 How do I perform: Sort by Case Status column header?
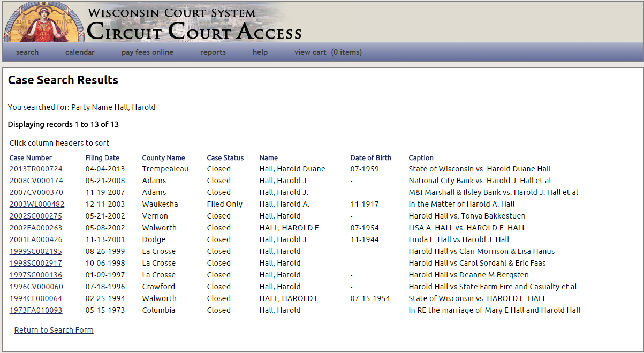coord(225,158)
